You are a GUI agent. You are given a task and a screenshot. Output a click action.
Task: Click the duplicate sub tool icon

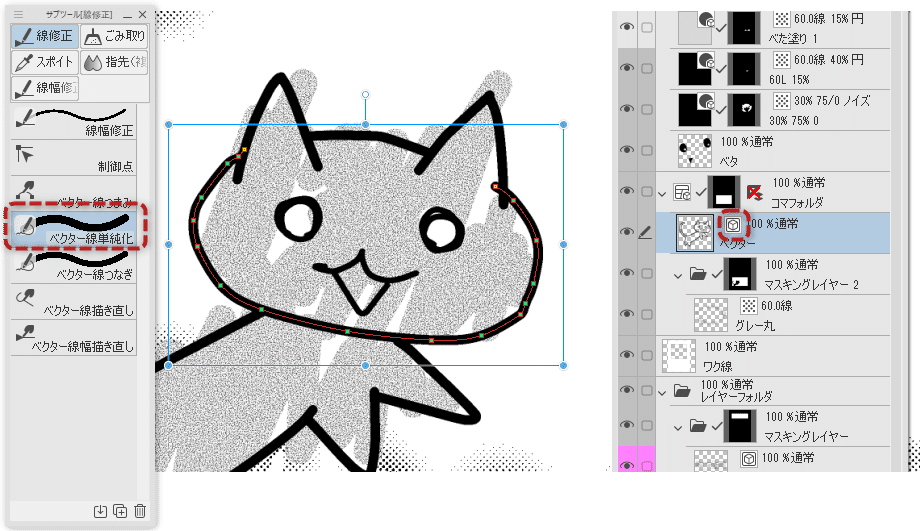tap(120, 511)
